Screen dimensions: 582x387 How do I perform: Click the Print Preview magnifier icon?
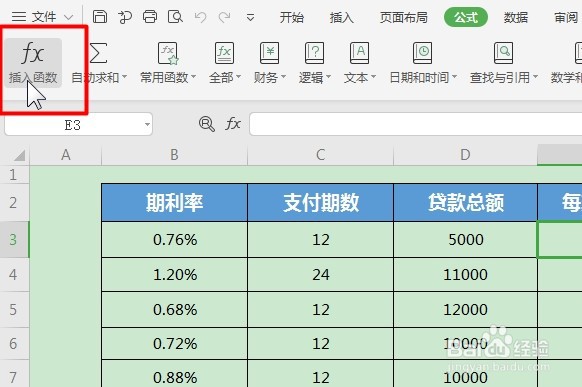point(175,17)
